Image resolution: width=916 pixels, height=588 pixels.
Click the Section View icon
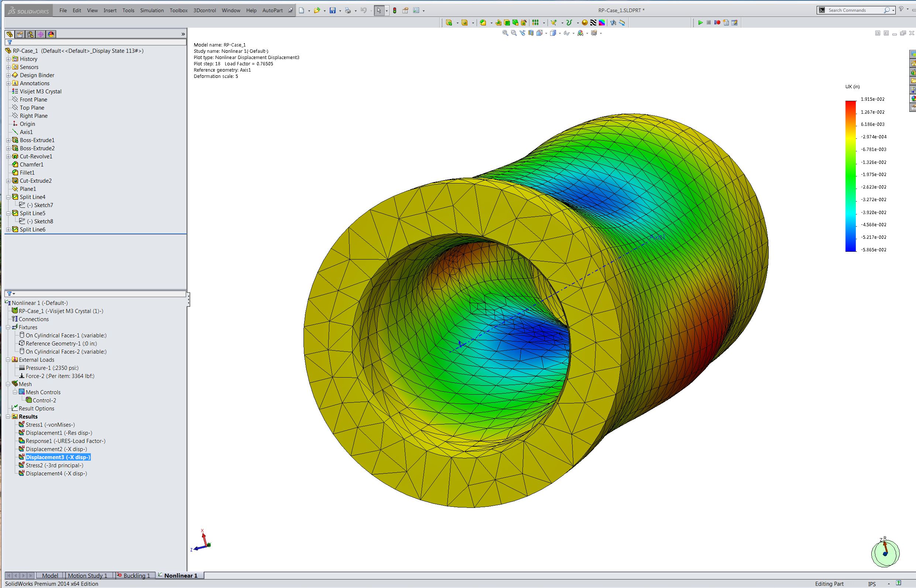tap(531, 33)
